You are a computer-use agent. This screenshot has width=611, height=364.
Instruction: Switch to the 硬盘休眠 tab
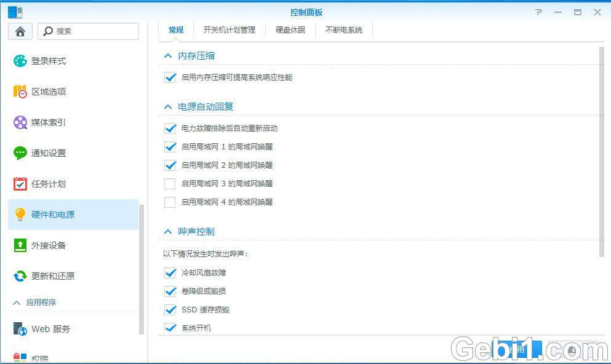290,30
